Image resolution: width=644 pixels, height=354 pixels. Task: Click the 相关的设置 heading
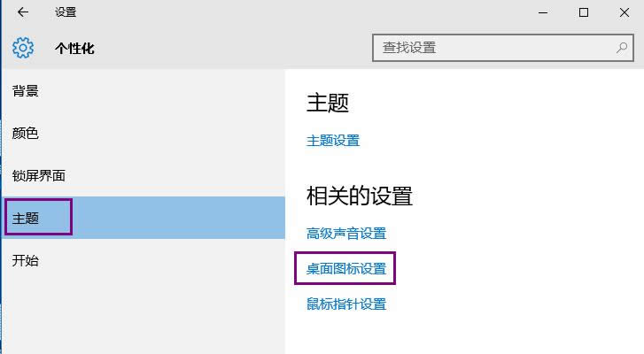(360, 196)
